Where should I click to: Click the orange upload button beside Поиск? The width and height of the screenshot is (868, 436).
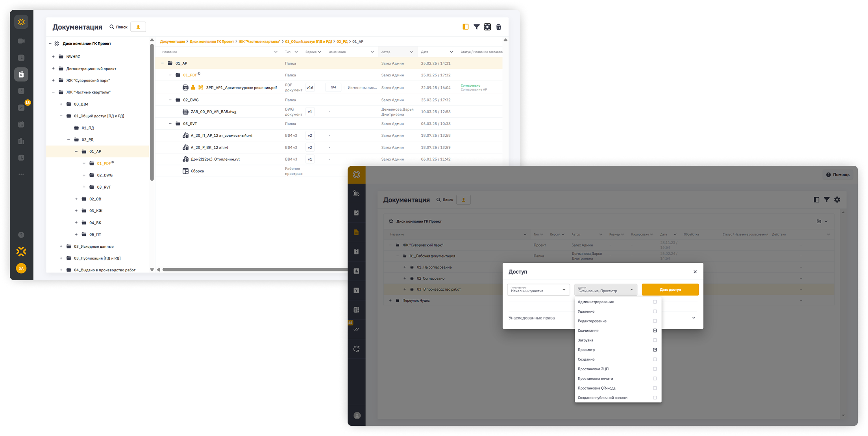click(x=138, y=27)
